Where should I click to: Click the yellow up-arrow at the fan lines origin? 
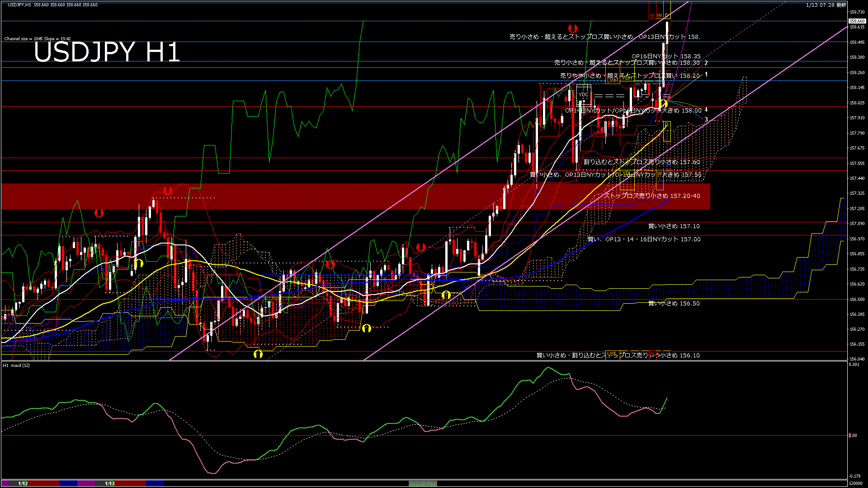point(663,104)
